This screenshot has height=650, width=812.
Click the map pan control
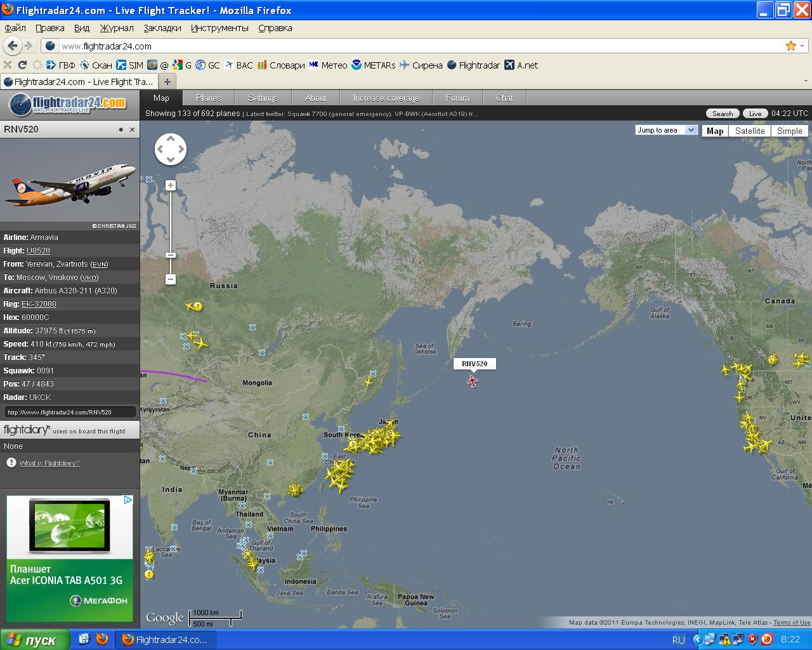coord(171,149)
